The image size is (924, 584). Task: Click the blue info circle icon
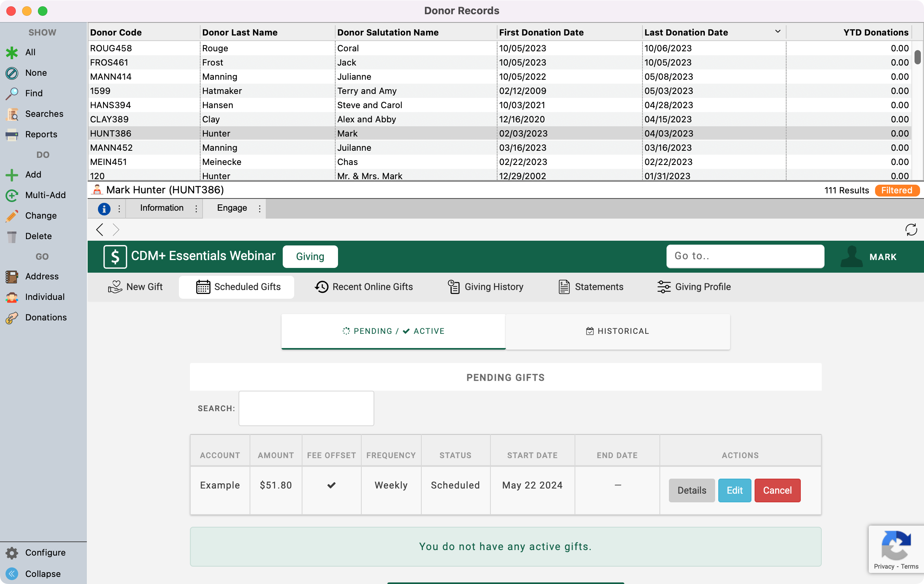tap(104, 209)
